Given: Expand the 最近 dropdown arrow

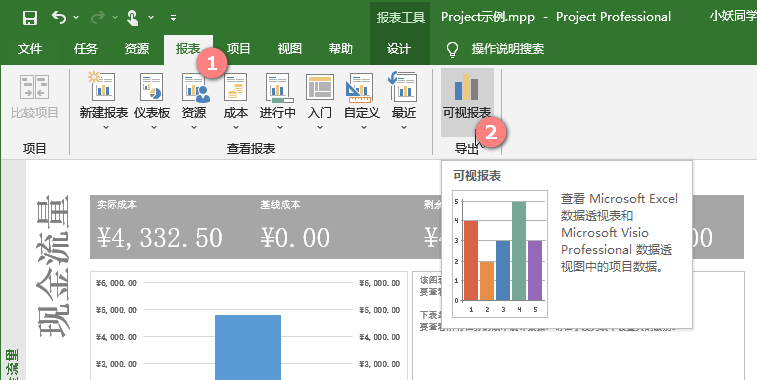Looking at the screenshot, I should point(404,127).
